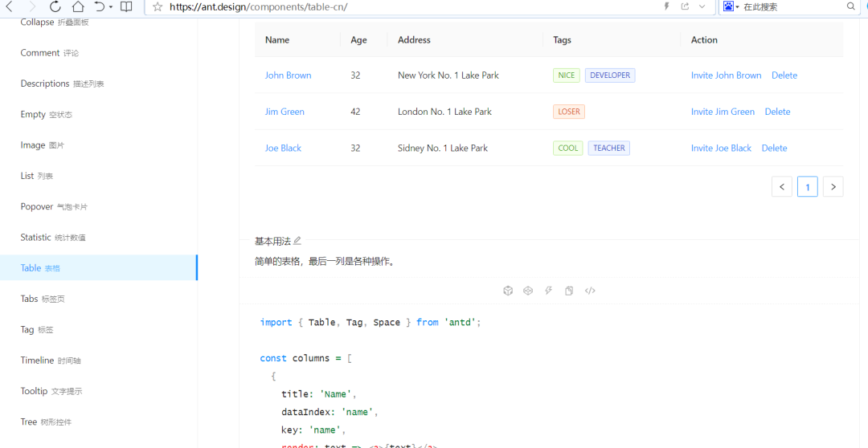Click the share icon in address bar
The image size is (868, 448).
pos(686,6)
